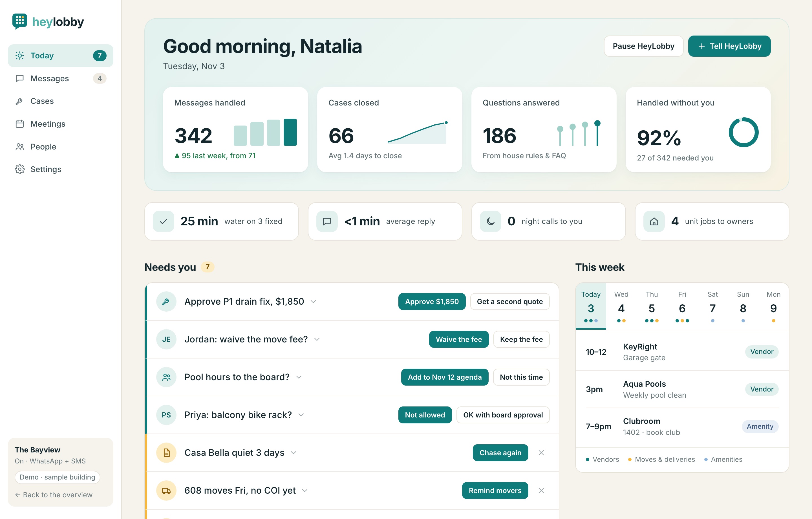The image size is (812, 519).
Task: Click the people icon beside People
Action: coord(19,146)
